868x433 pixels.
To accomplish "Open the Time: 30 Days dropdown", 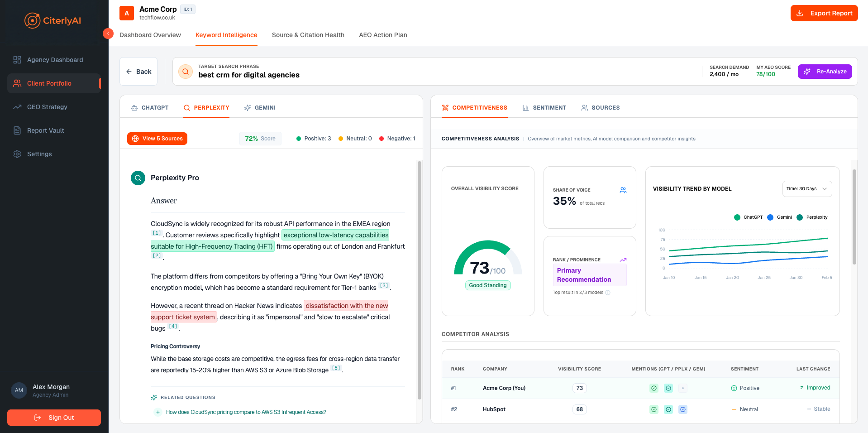I will [x=807, y=188].
